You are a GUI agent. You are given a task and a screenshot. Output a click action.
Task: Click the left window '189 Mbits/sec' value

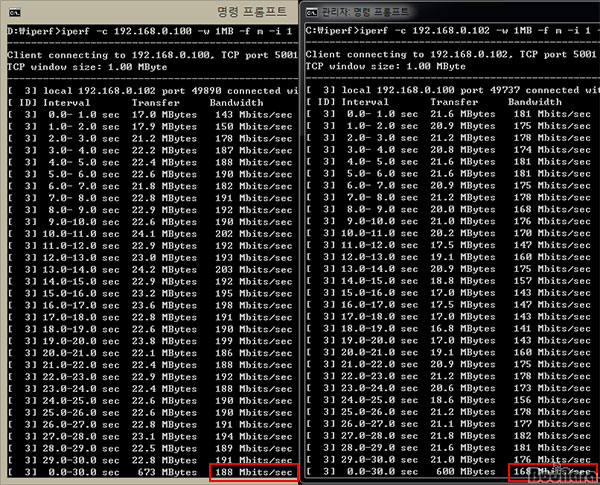coord(254,449)
